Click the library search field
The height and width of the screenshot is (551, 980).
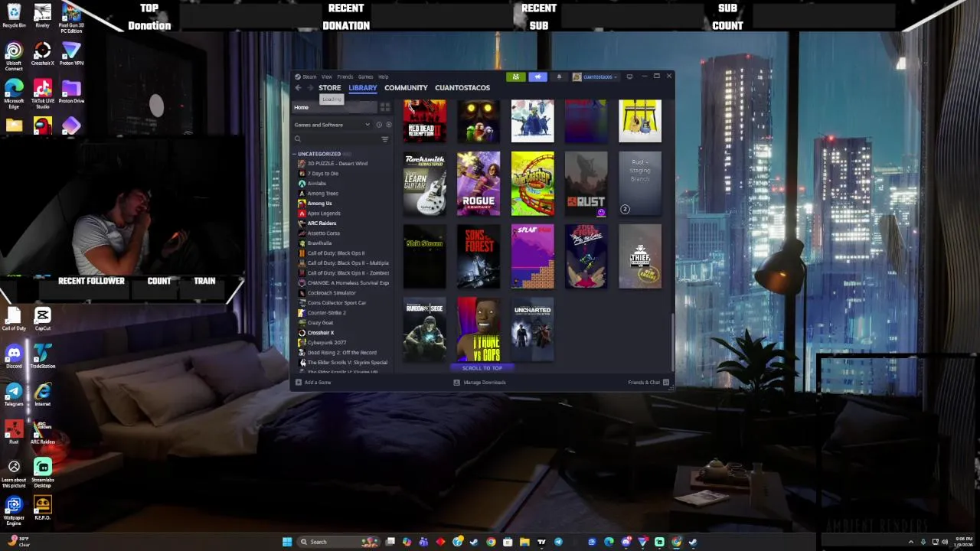(x=337, y=139)
